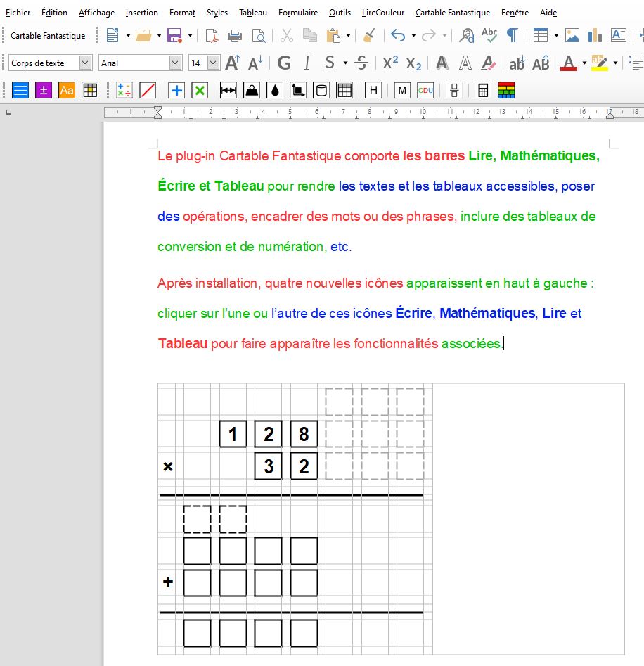The width and height of the screenshot is (644, 666).
Task: Insert an addition with blue plus icon
Action: (x=176, y=91)
